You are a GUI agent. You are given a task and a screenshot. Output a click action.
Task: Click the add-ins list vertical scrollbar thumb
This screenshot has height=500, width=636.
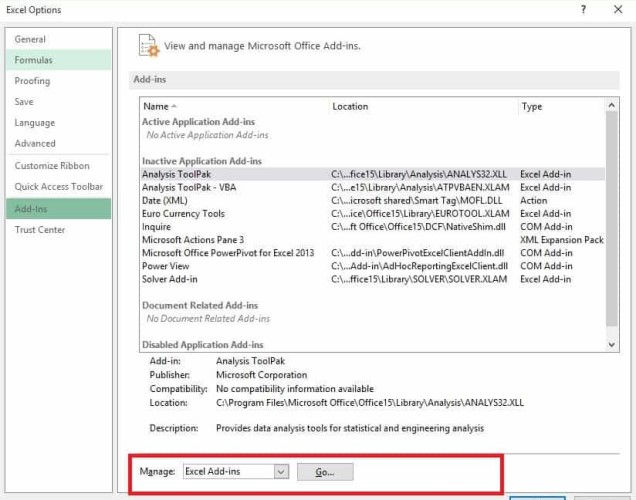pyautogui.click(x=612, y=219)
